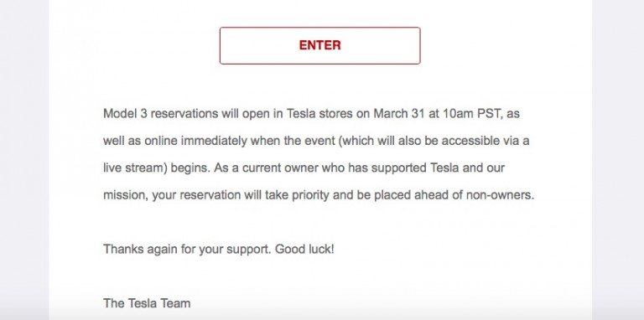Click the words "placed ahead"
Screen dimensions: 644x320
point(409,195)
